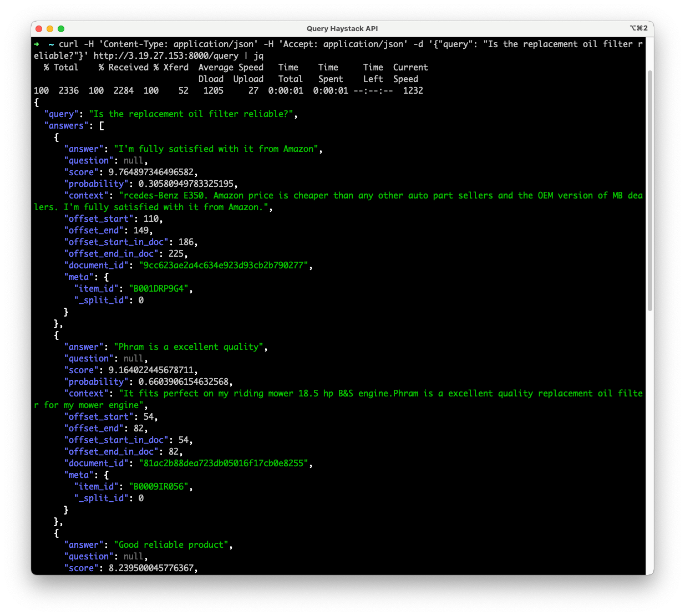This screenshot has height=616, width=685.
Task: Click document_id "81ac2b88dea723db05016f17cb0e8255"
Action: tap(224, 464)
